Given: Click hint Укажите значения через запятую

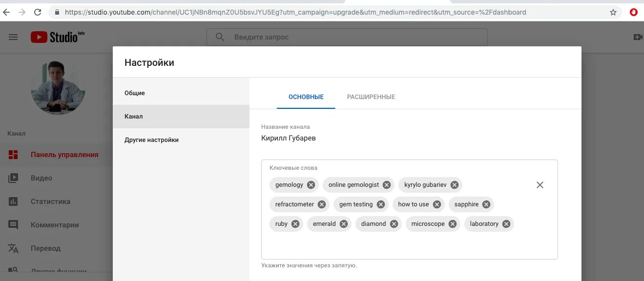Looking at the screenshot, I should tap(309, 266).
